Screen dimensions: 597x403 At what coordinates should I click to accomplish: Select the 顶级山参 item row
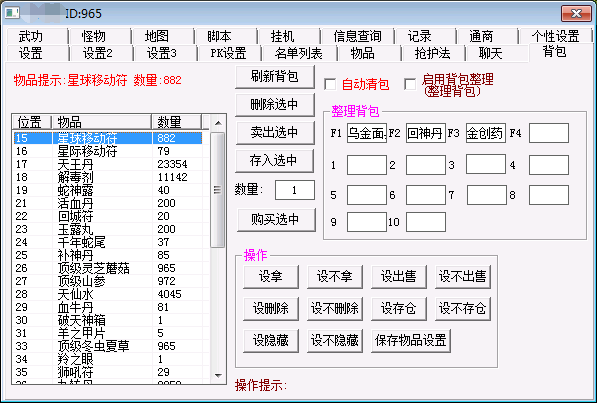tap(108, 281)
